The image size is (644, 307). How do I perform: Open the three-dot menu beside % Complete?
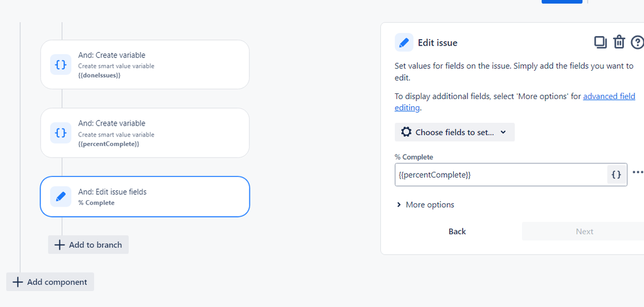[x=638, y=172]
